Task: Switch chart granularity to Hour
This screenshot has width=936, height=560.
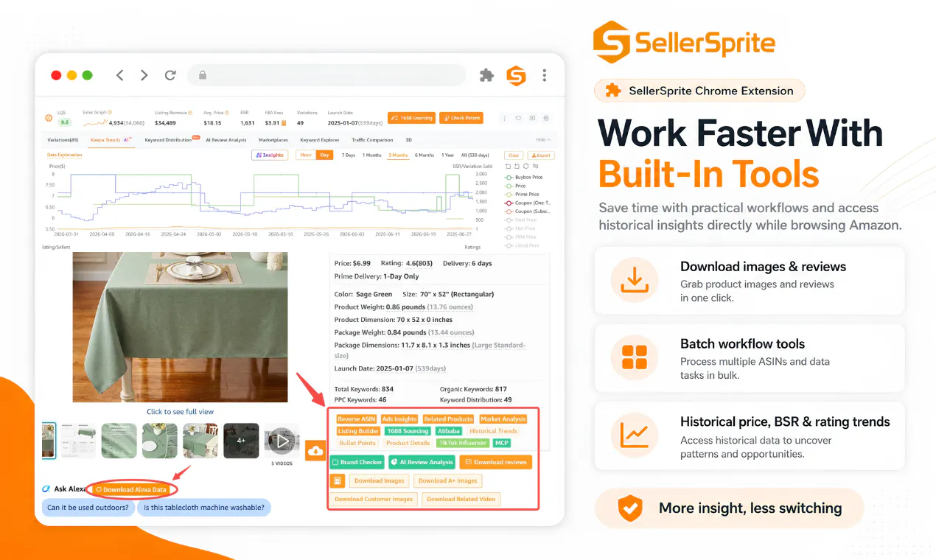Action: coord(305,155)
